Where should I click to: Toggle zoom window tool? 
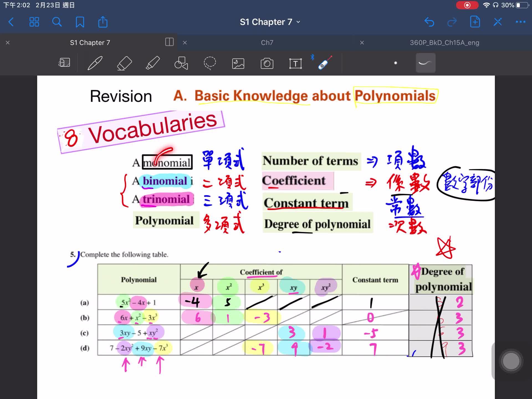point(64,63)
